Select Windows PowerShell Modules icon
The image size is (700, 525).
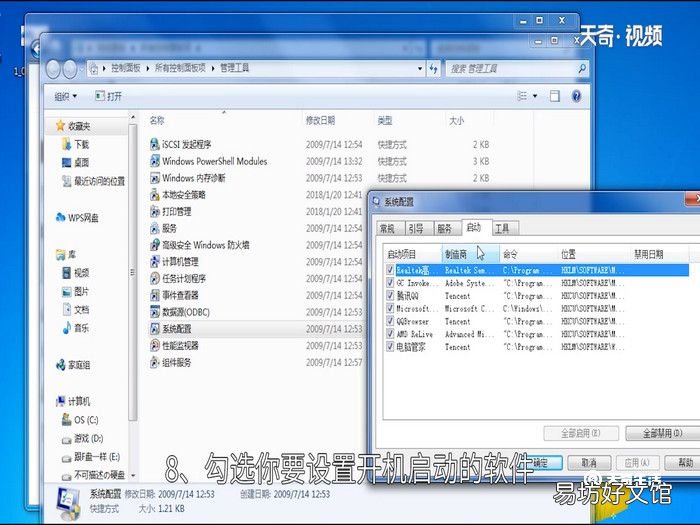pos(154,161)
